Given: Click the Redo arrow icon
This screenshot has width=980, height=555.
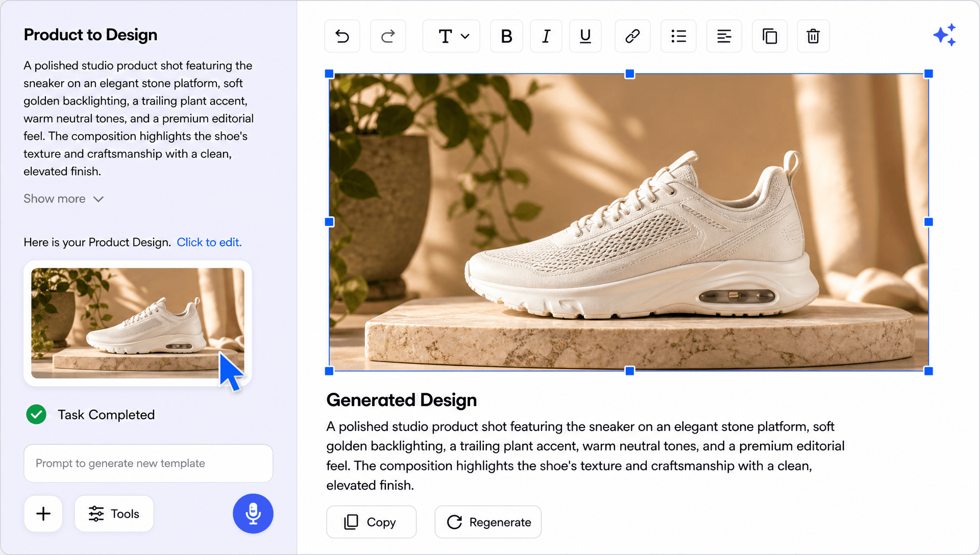Looking at the screenshot, I should [x=388, y=36].
